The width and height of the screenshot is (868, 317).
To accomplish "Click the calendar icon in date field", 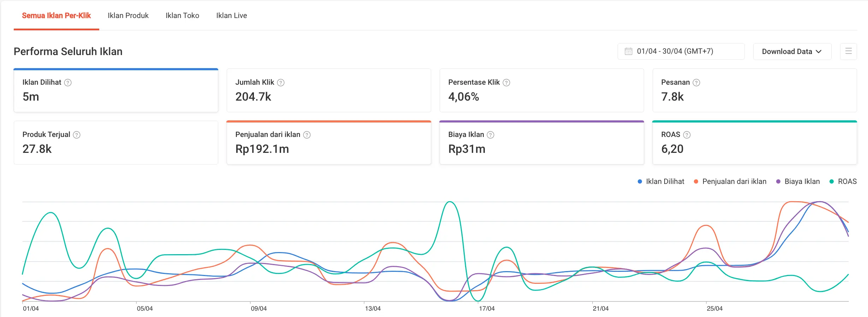I will click(x=629, y=52).
